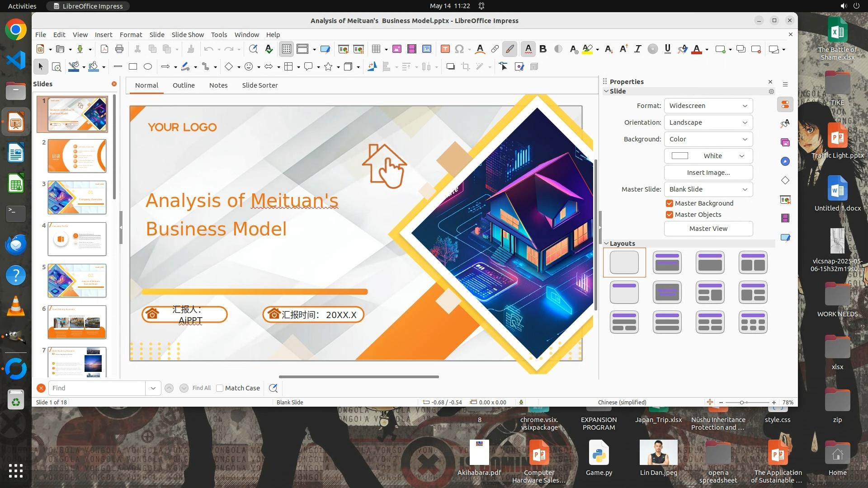
Task: Enable the Match Case checkbox
Action: 220,388
